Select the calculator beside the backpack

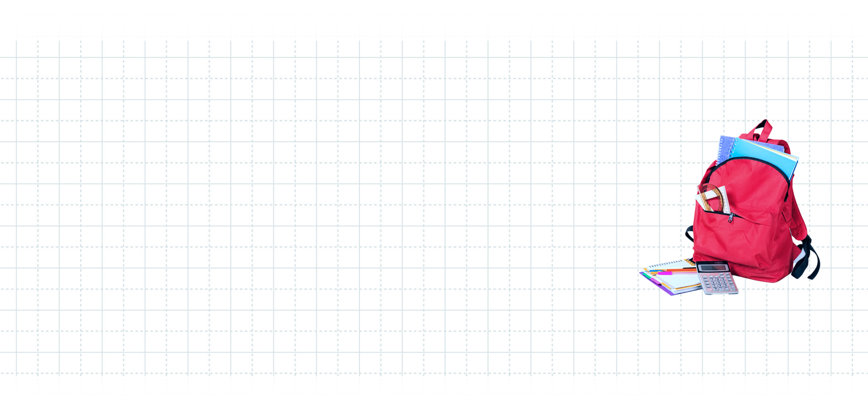pyautogui.click(x=717, y=278)
